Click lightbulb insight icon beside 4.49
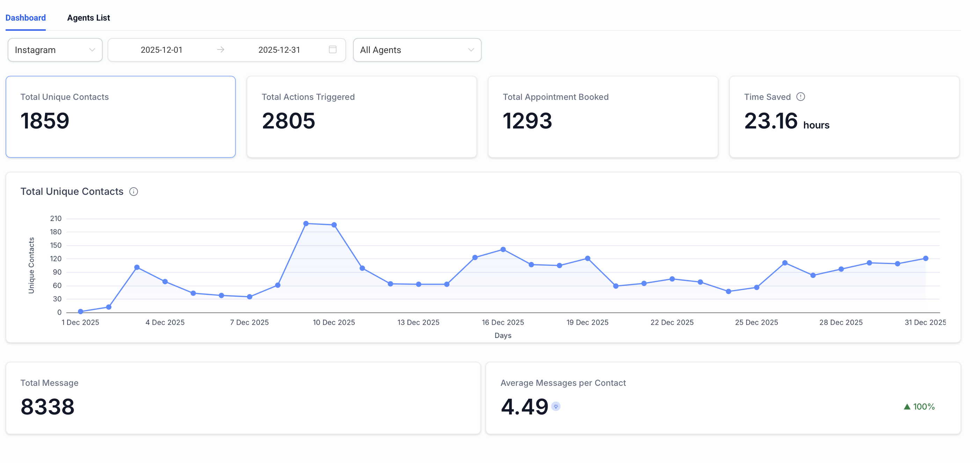Image resolution: width=980 pixels, height=463 pixels. click(556, 406)
